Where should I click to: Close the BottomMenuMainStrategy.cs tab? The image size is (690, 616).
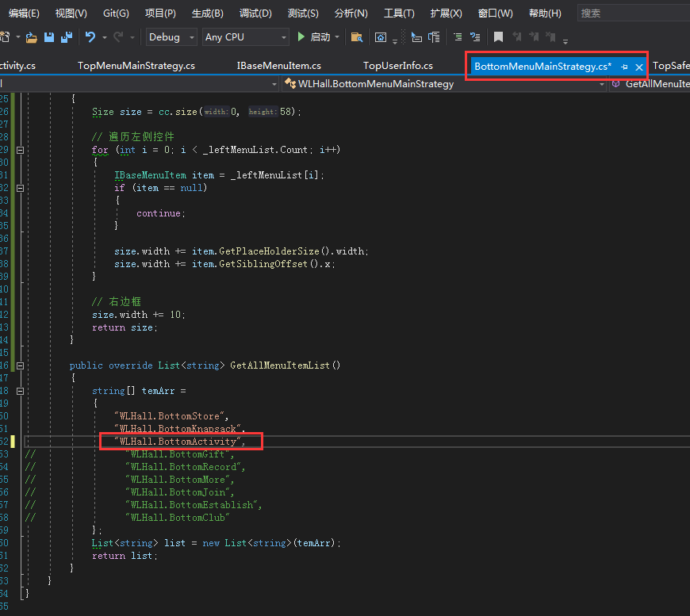click(x=639, y=67)
